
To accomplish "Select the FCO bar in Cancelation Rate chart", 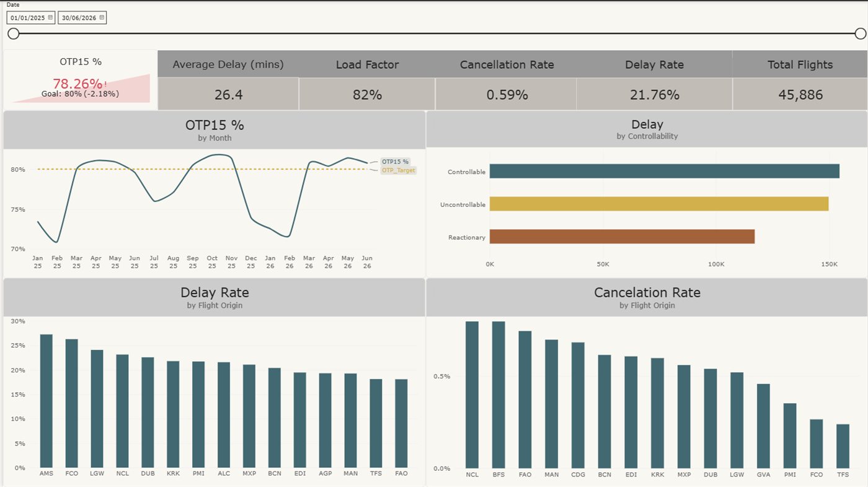I will [817, 444].
